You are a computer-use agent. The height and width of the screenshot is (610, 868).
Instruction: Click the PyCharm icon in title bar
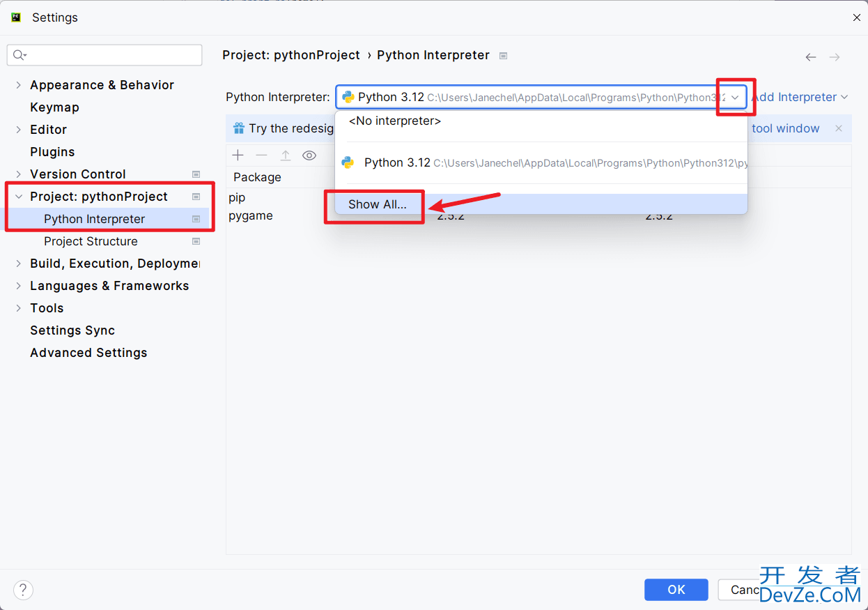point(16,17)
